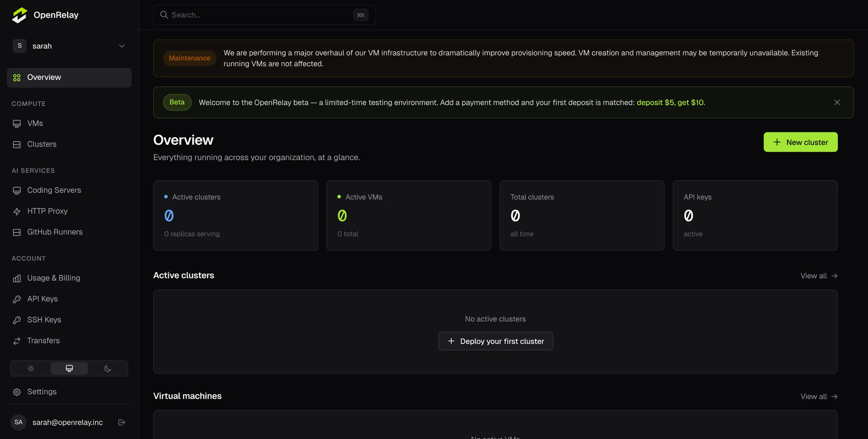Open Settings from sidebar
Viewport: 868px width, 439px height.
pos(69,392)
